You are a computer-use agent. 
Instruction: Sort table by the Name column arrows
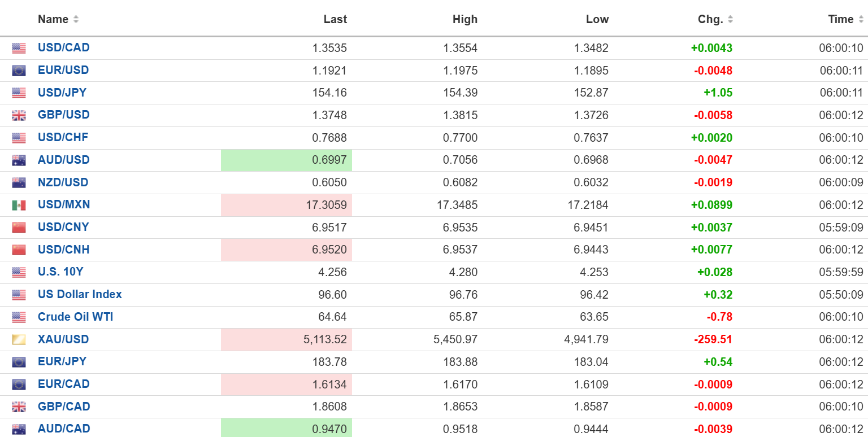76,19
